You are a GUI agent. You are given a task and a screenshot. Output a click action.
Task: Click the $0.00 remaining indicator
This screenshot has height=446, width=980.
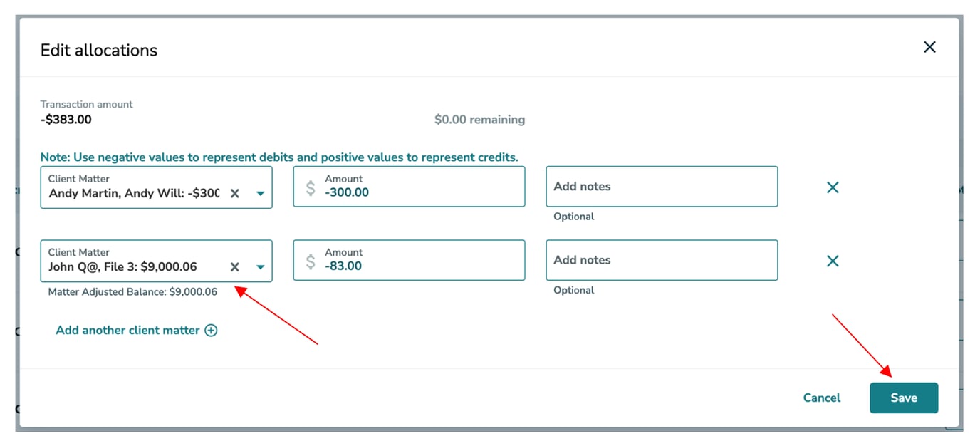point(479,119)
